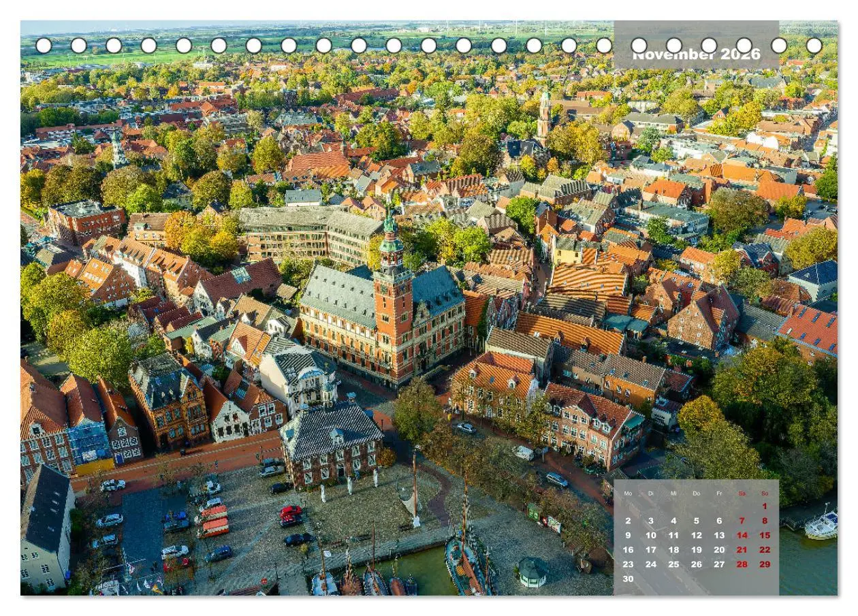Choose date 27 in the calendar
858x616 pixels.
click(x=719, y=564)
